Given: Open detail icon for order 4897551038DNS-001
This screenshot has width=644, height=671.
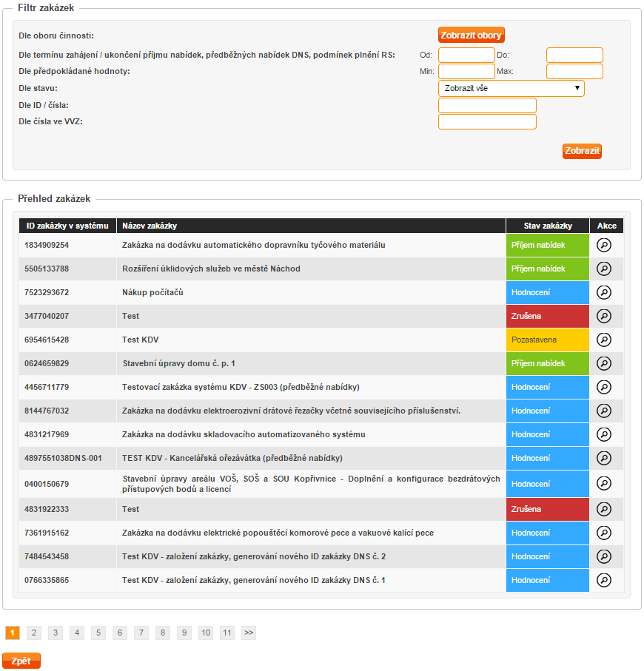Looking at the screenshot, I should [x=604, y=459].
